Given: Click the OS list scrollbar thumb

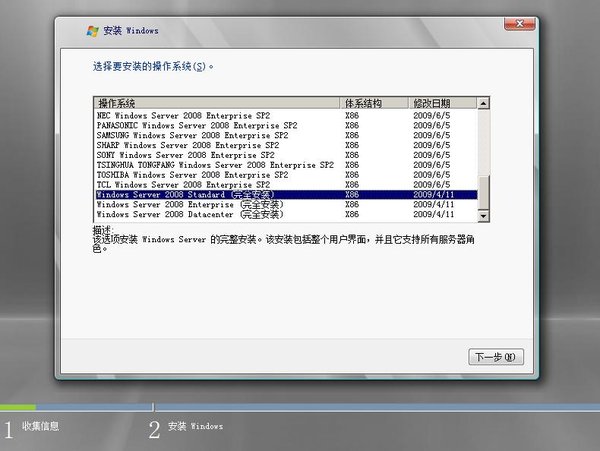Looking at the screenshot, I should [x=483, y=193].
